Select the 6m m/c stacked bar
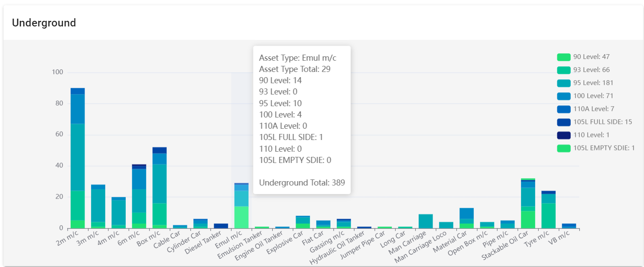 [x=139, y=196]
